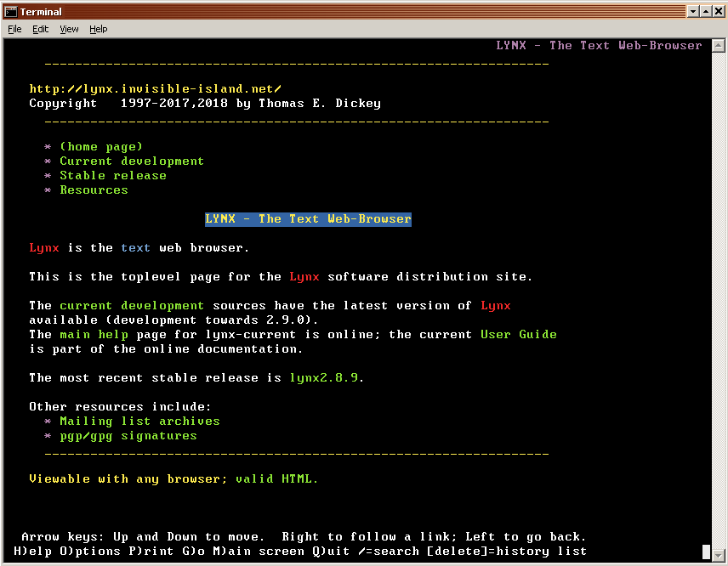Open the Help menu
The width and height of the screenshot is (728, 566).
[x=99, y=29]
